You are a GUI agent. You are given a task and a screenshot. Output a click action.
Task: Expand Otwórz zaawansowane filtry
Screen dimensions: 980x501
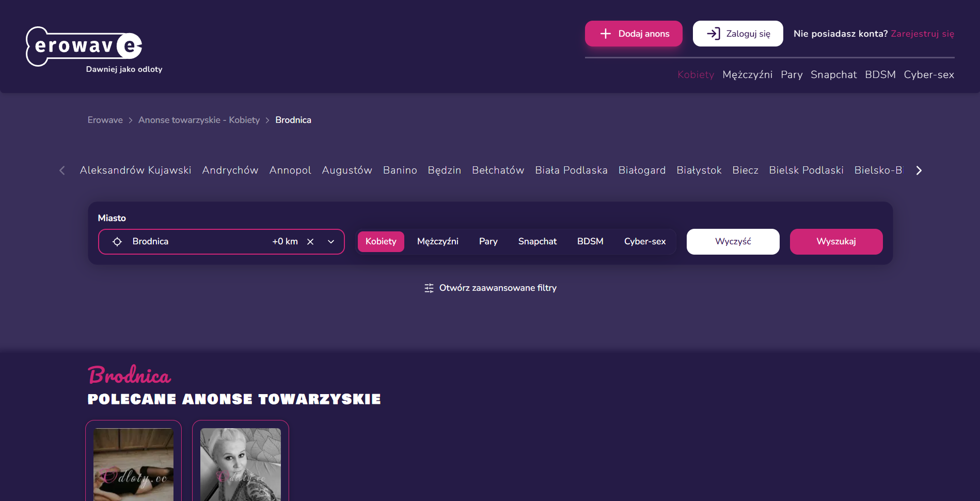[491, 288]
